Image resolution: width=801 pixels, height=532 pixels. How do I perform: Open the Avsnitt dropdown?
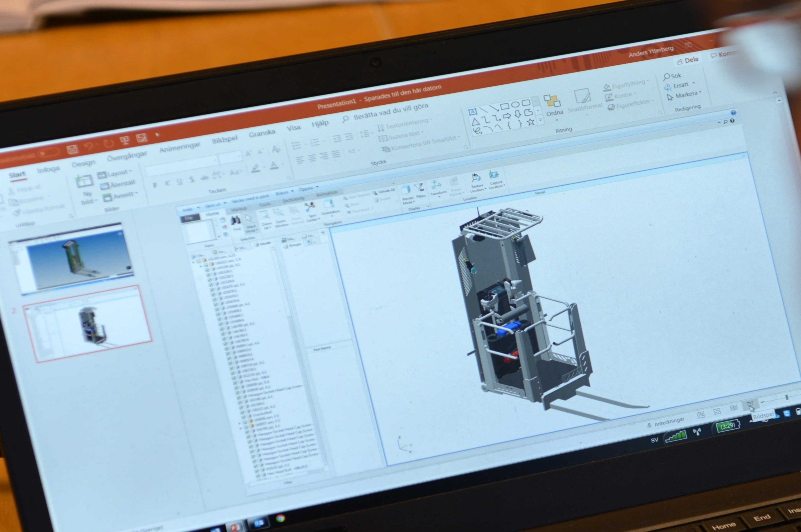[120, 196]
